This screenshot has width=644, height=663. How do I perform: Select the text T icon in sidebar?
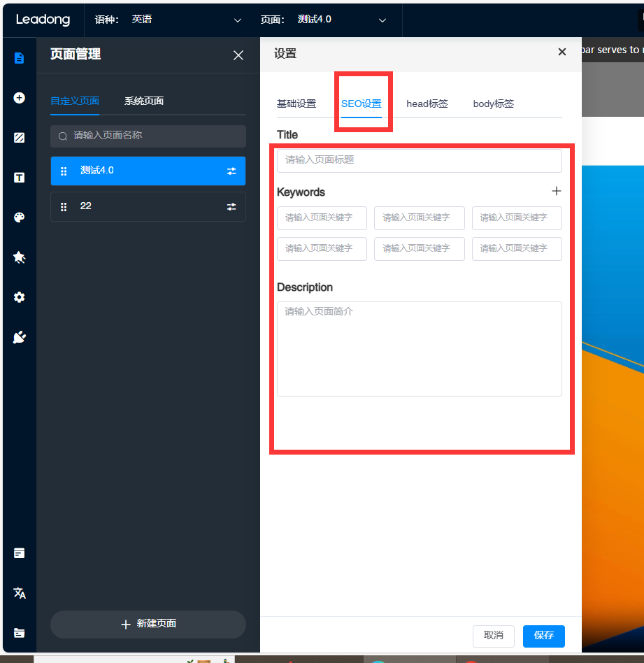(19, 178)
